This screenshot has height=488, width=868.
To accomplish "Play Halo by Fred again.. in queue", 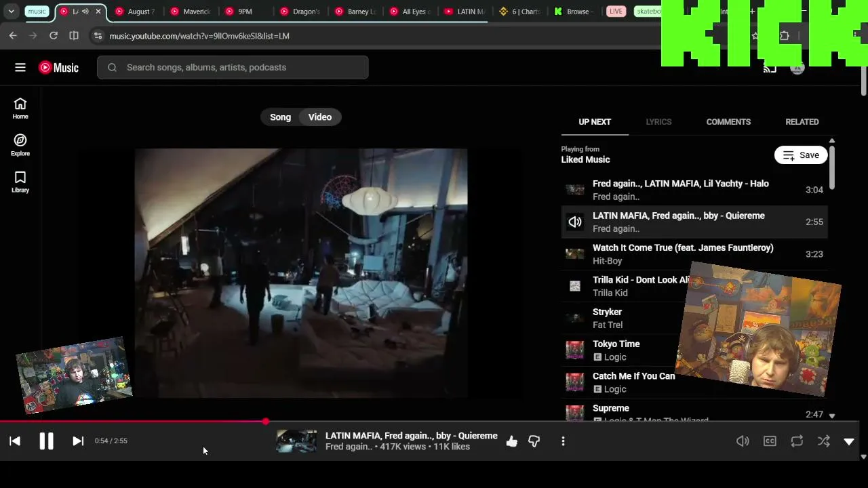I will pos(694,190).
